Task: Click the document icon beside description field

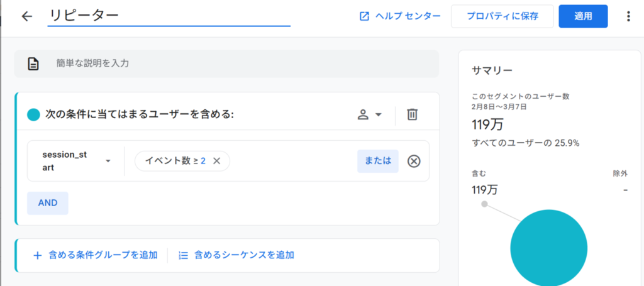Action: [34, 63]
